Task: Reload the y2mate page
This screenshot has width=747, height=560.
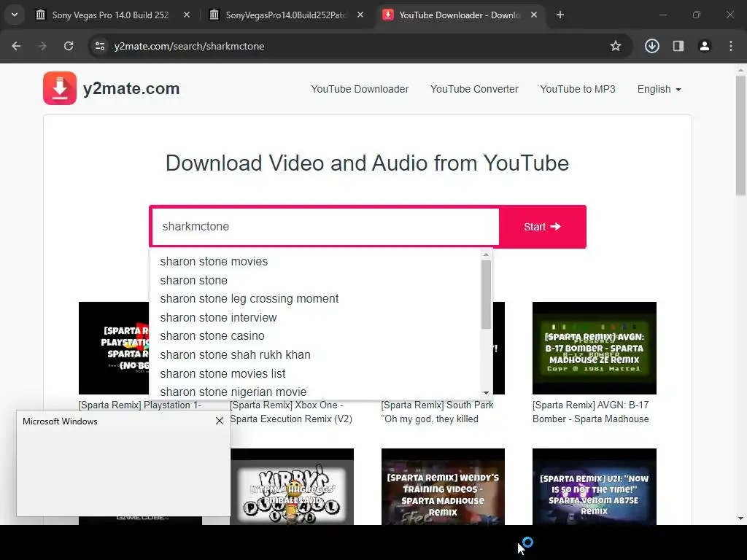Action: tap(69, 46)
